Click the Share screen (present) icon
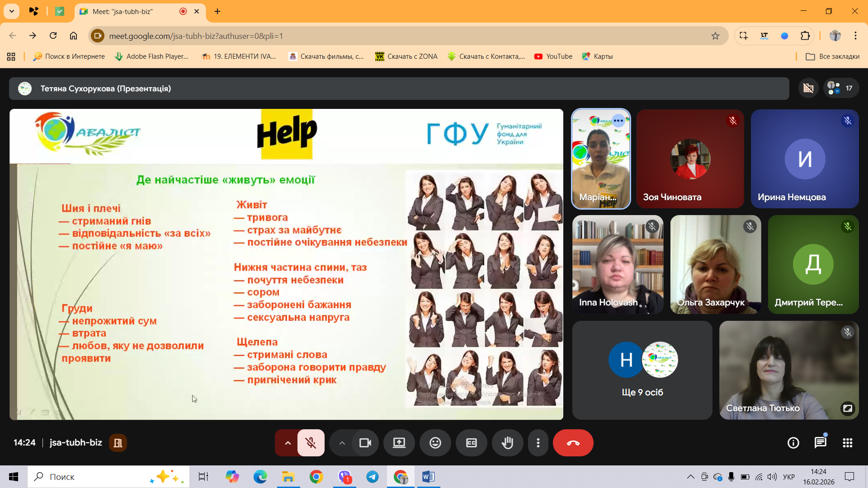This screenshot has width=868, height=488. pyautogui.click(x=399, y=443)
